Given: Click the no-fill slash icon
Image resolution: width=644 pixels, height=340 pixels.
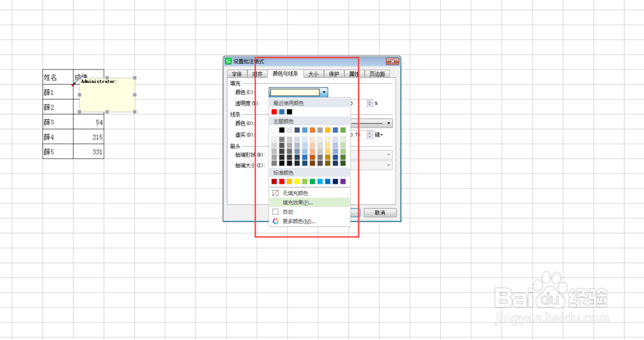Looking at the screenshot, I should (x=276, y=193).
